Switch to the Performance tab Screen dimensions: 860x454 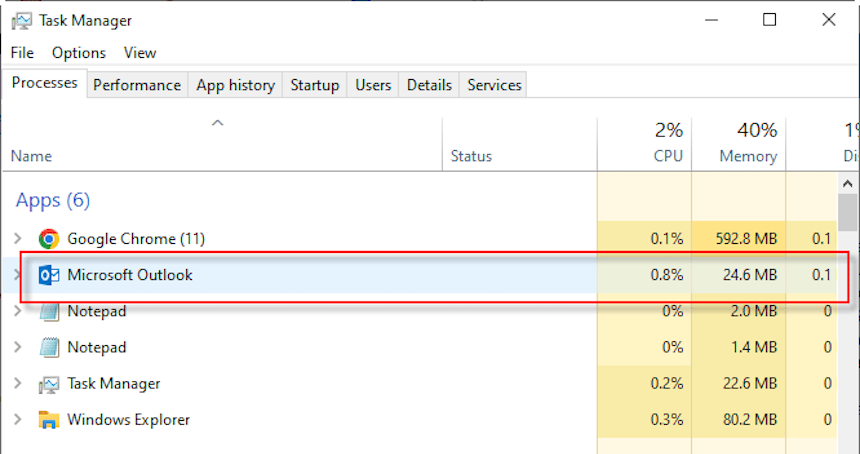click(137, 85)
